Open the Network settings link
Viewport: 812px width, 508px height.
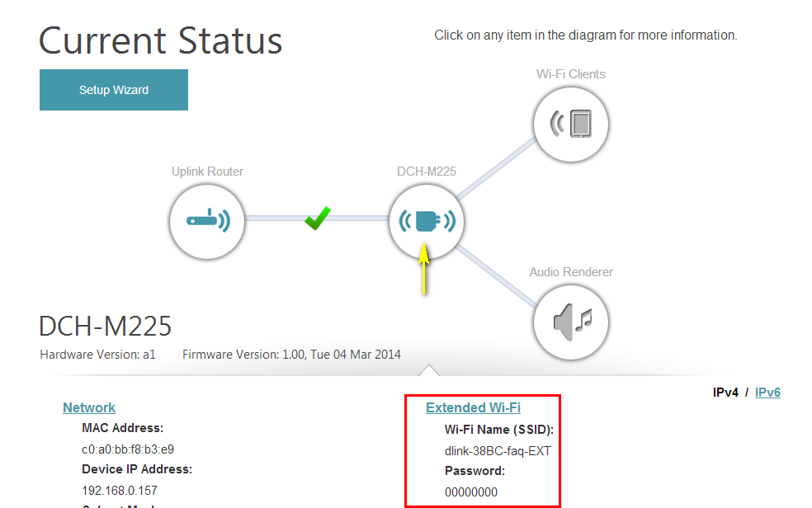click(89, 407)
